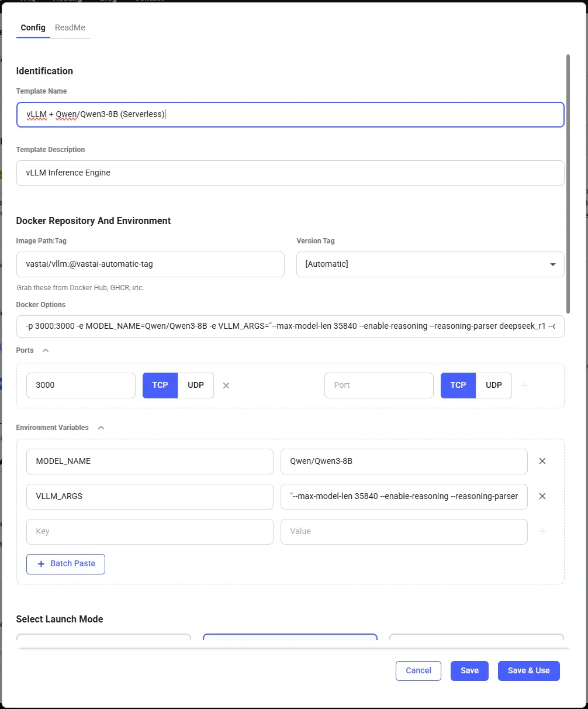Open the Version Tag dropdown
The width and height of the screenshot is (588, 709).
430,264
